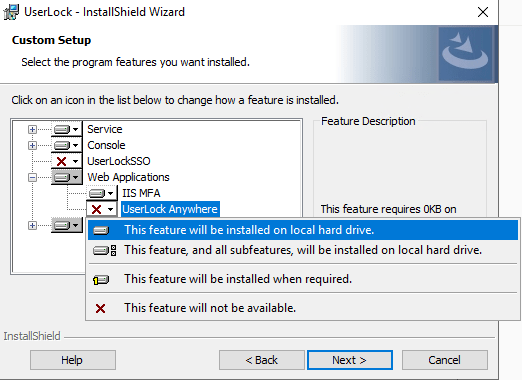Choose 'This feature will not be available'
This screenshot has height=380, width=522.
pos(303,308)
